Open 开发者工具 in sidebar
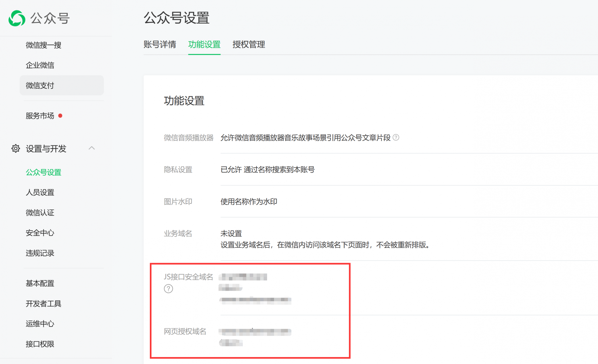The image size is (598, 364). pyautogui.click(x=44, y=304)
